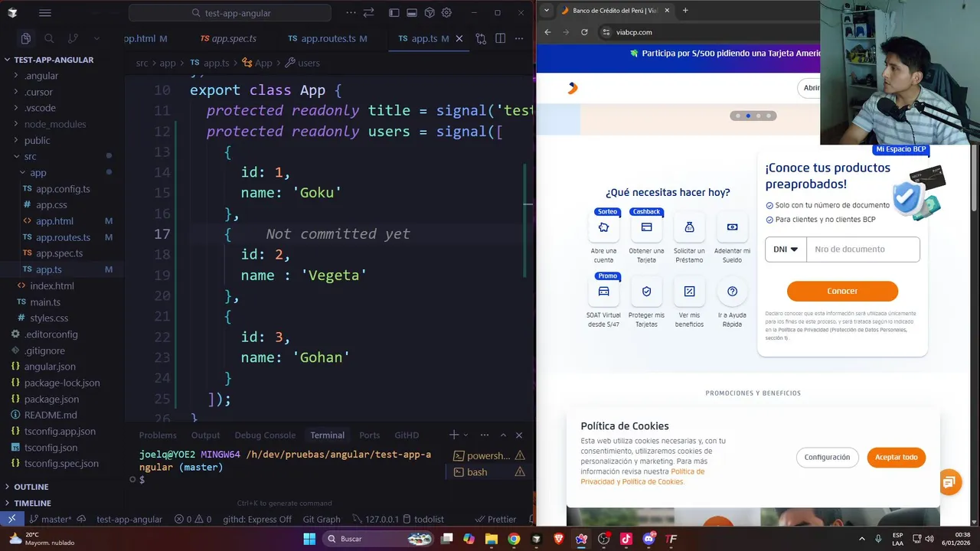Expand the TIMELINE section

pyautogui.click(x=32, y=503)
